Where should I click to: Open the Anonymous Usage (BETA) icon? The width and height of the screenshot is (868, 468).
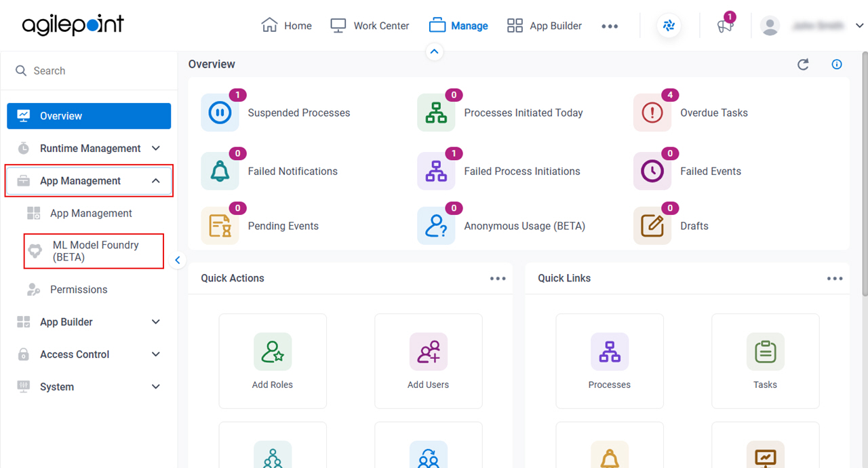[436, 226]
